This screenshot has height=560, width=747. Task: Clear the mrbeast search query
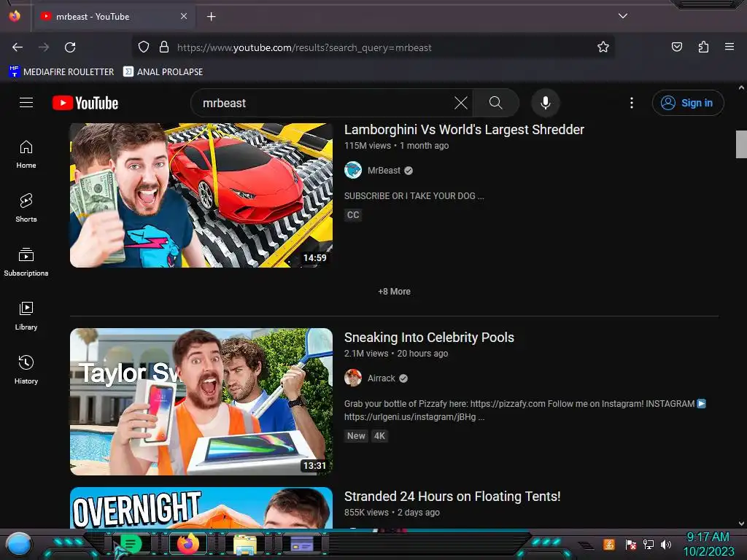(461, 103)
